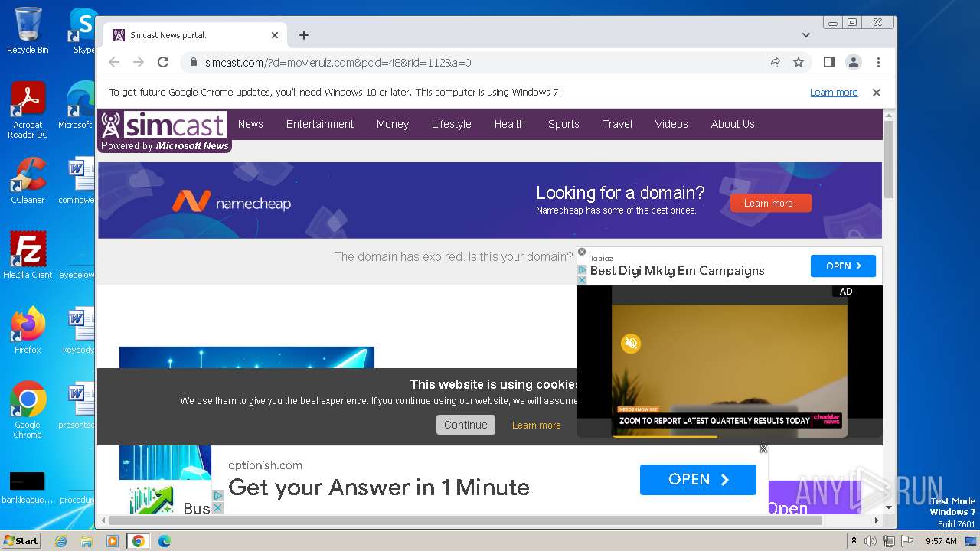This screenshot has height=551, width=980.
Task: Open Acrobat Reader DC desktop icon
Action: click(28, 110)
